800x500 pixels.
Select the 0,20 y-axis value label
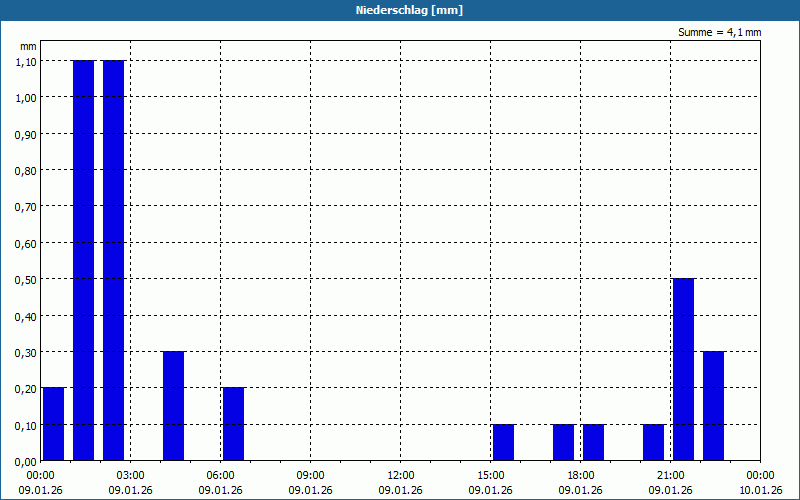[x=26, y=389]
